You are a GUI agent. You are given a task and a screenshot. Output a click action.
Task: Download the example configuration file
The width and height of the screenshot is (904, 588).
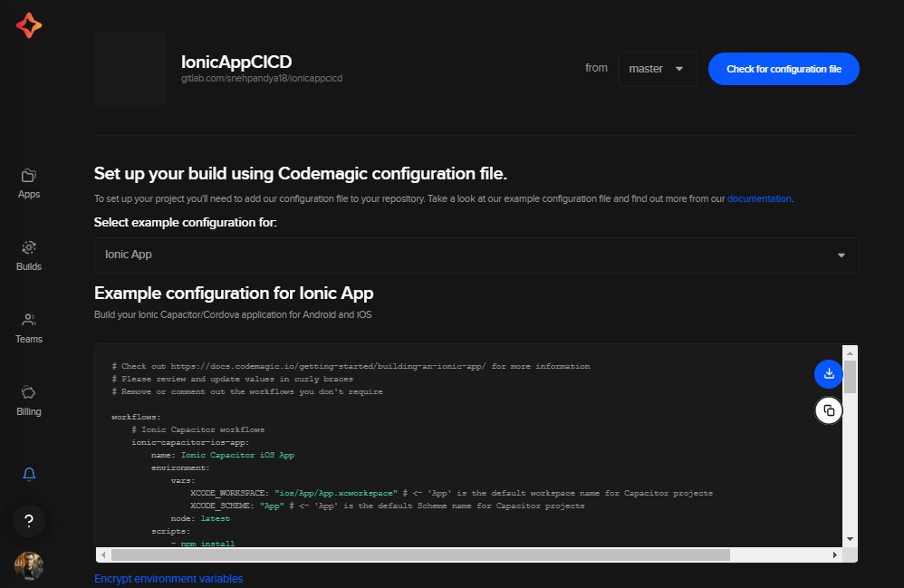829,374
